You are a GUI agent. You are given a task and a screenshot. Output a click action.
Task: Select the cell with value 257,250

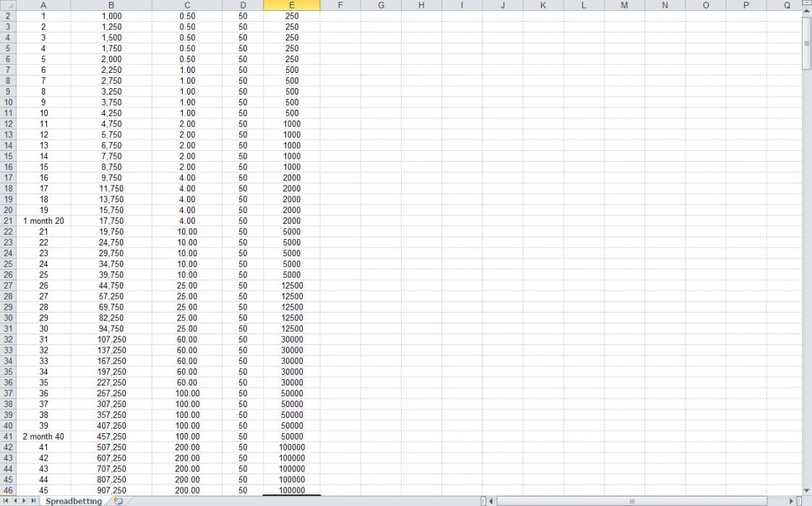coord(111,393)
